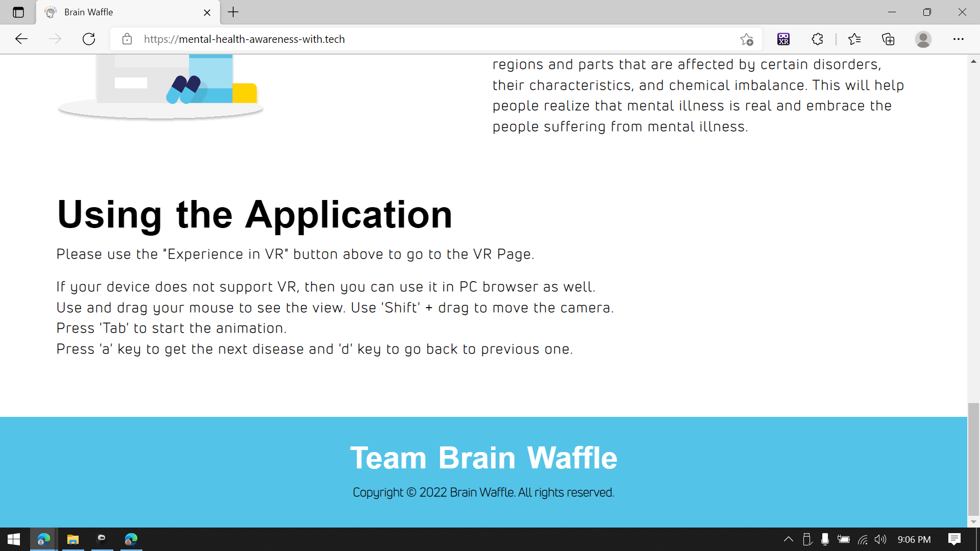Screen dimensions: 980x551
Task: Open a new browser tab
Action: [233, 12]
